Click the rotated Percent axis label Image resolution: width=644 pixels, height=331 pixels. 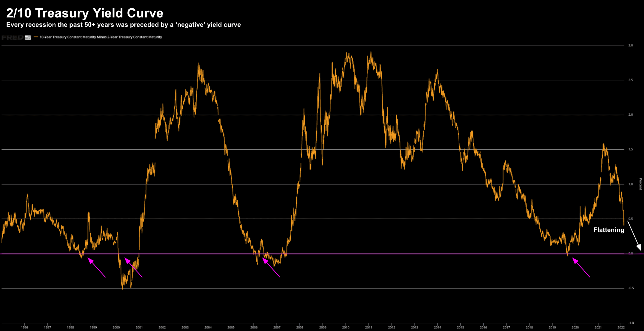[x=640, y=184]
